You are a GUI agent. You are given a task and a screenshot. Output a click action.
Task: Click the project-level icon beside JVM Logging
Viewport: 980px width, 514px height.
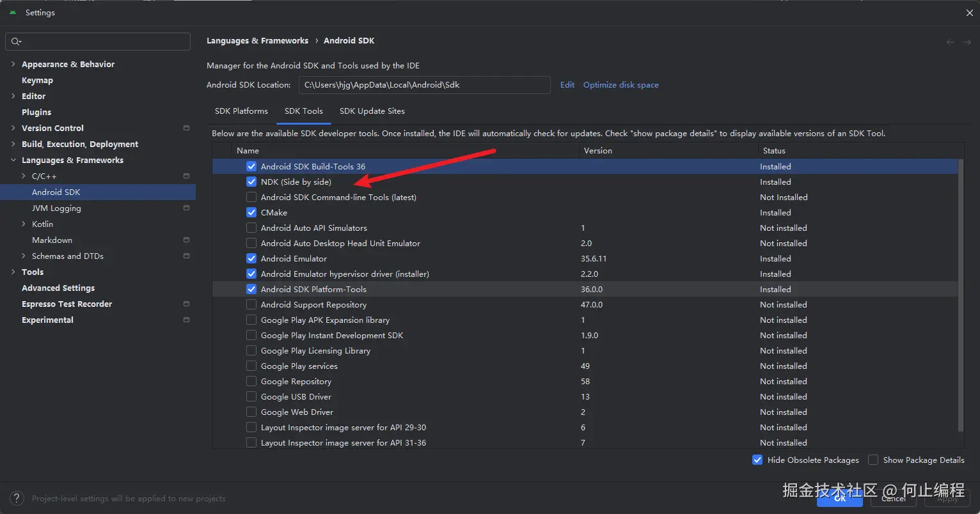pos(186,208)
